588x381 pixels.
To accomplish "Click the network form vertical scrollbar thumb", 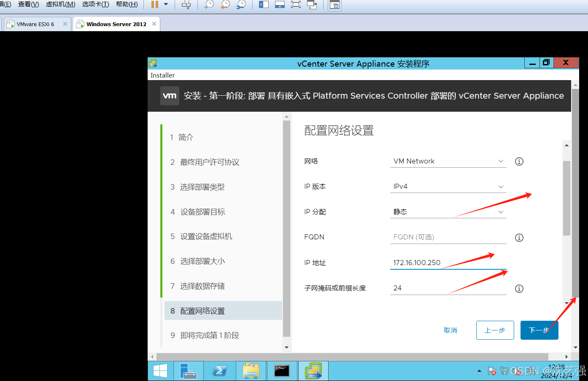I will point(566,198).
